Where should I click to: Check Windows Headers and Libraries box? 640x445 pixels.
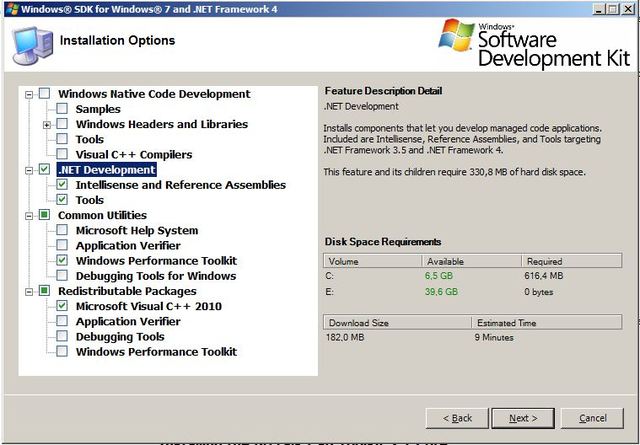coord(62,124)
